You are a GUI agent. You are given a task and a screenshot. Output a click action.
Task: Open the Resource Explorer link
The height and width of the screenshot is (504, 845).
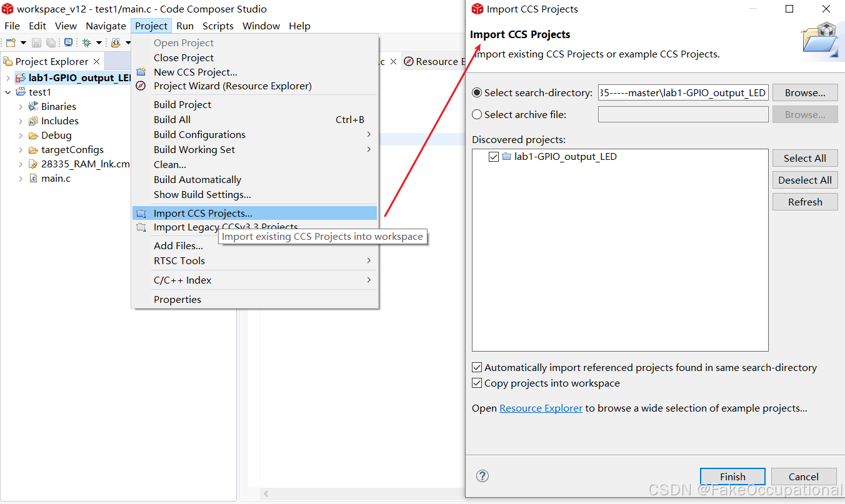pyautogui.click(x=541, y=408)
